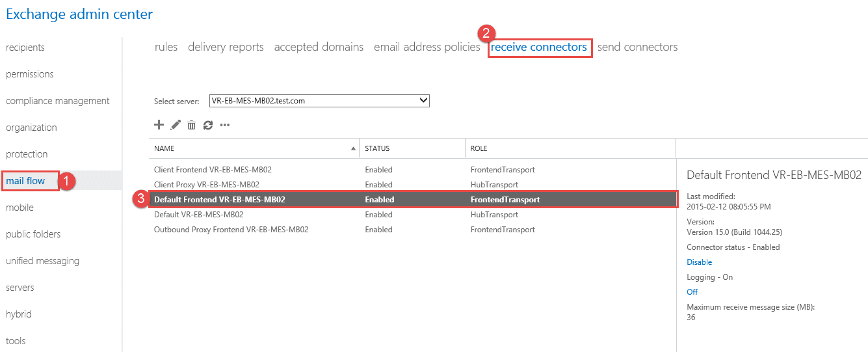Sort by the ROLE column header

[x=570, y=148]
